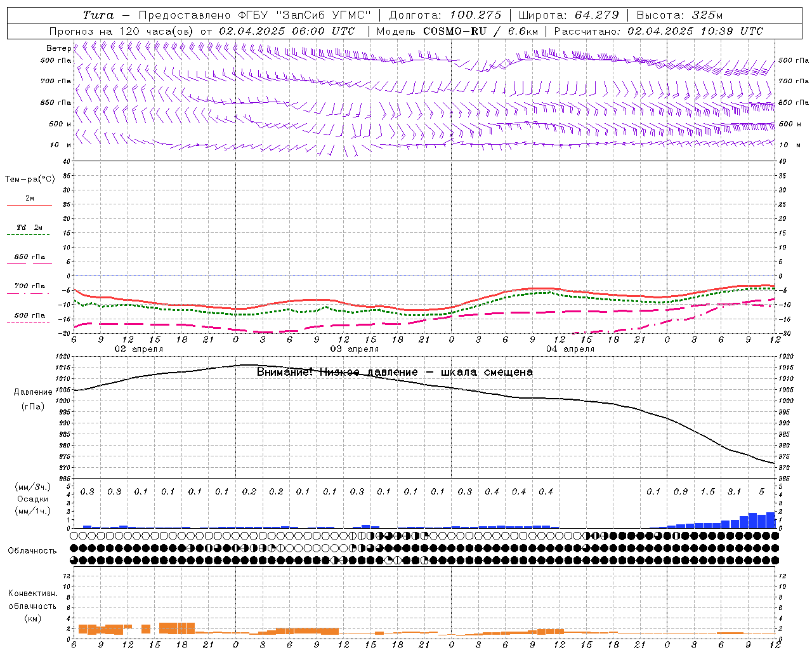Click the "(км)" convective height unit label
Viewport: 812px width, 650px height.
click(x=32, y=618)
